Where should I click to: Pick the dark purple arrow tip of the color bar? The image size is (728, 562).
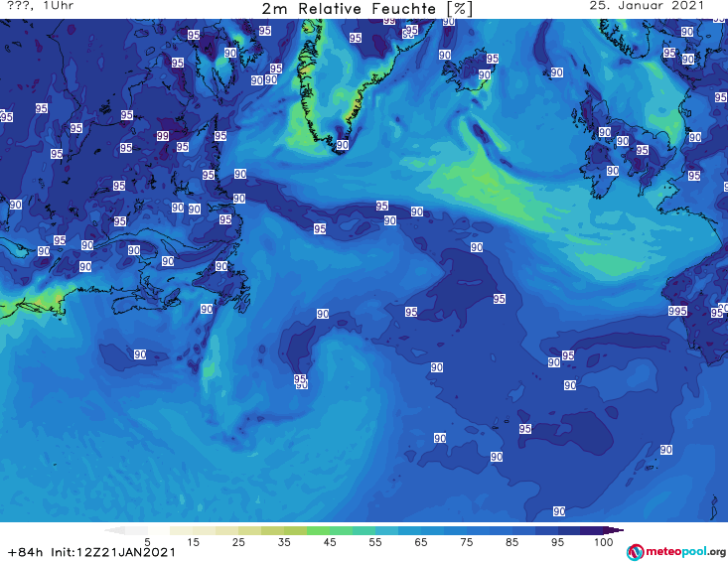click(616, 530)
